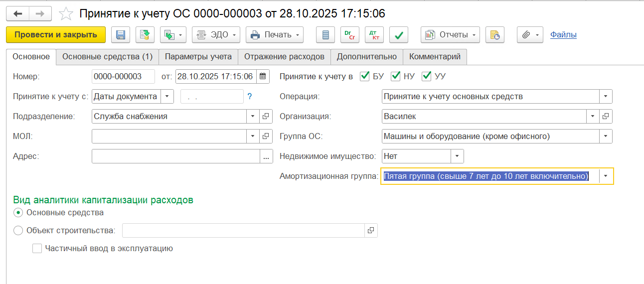Select the Объект строительства radio button

coord(18,231)
